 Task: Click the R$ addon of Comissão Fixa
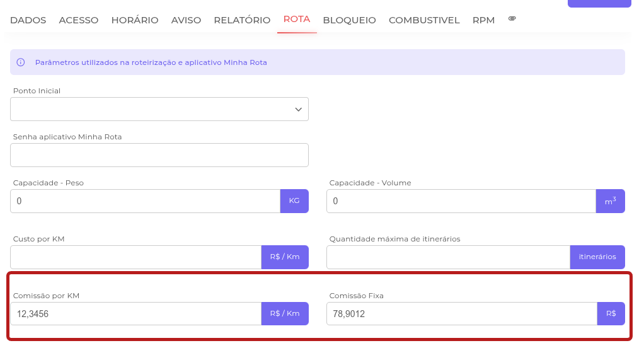coord(611,314)
